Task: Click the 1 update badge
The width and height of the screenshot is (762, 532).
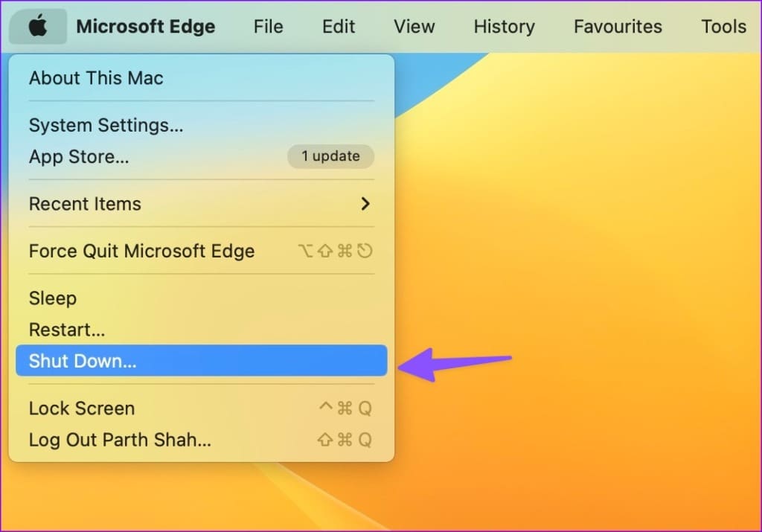Action: [x=331, y=156]
